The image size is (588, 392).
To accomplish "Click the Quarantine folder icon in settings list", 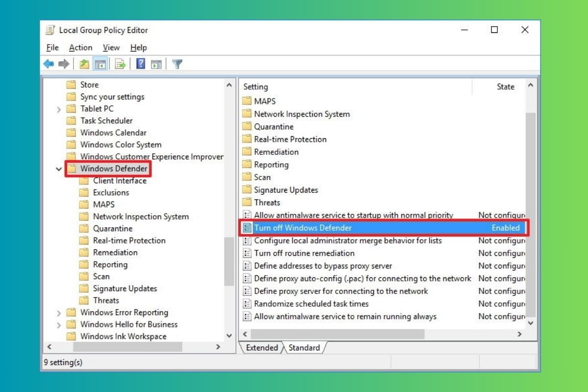I will [x=247, y=127].
